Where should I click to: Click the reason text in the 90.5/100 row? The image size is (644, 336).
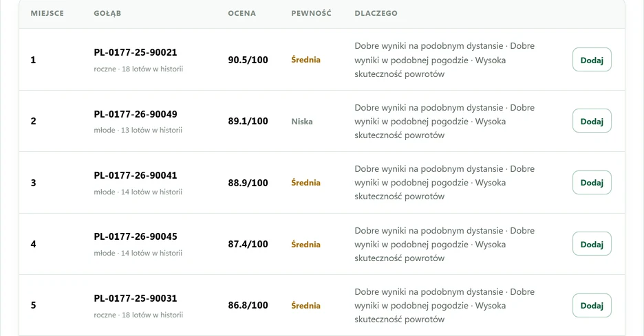[x=444, y=60]
